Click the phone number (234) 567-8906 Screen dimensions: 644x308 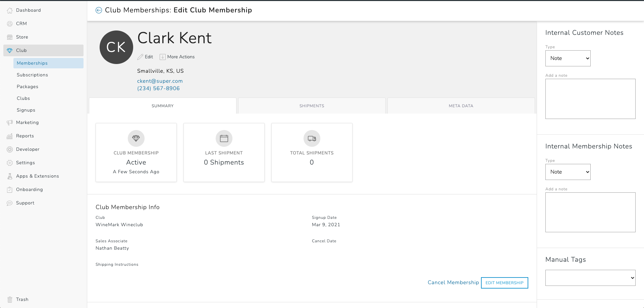(x=158, y=88)
